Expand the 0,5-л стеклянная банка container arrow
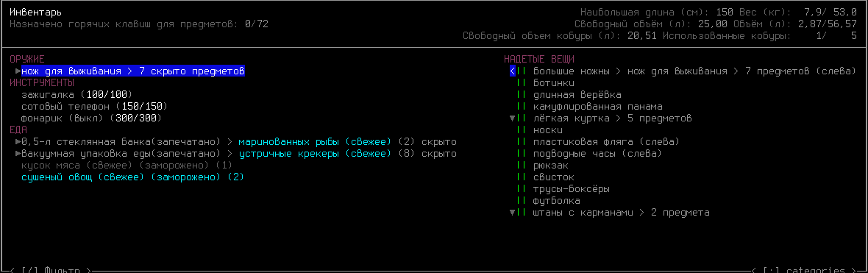Image resolution: width=868 pixels, height=273 pixels. coord(18,142)
